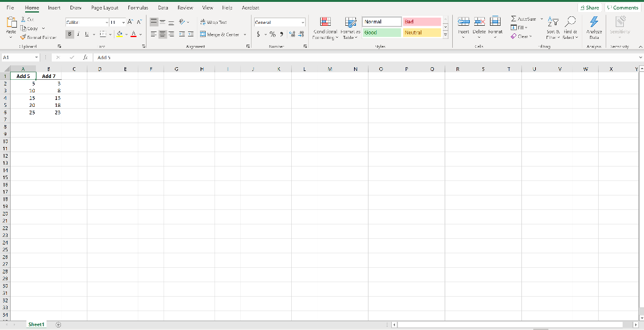The image size is (644, 330).
Task: Select the Sheet1 tab
Action: pyautogui.click(x=36, y=325)
